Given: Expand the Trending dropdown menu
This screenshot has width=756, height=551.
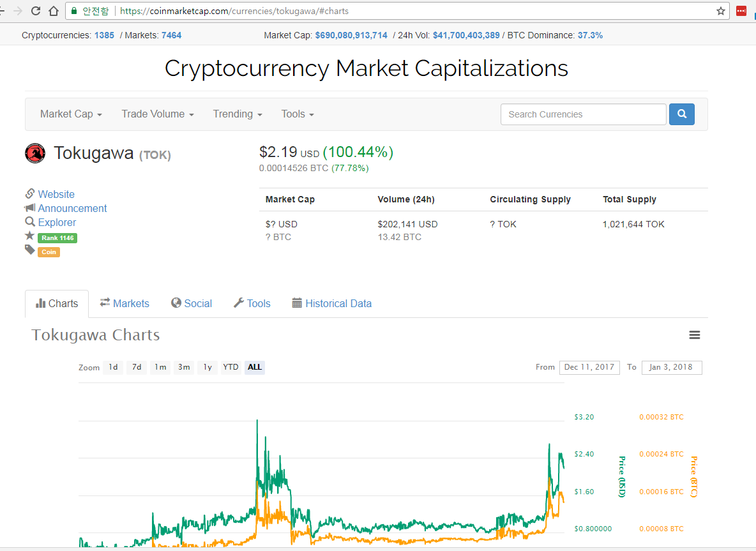Looking at the screenshot, I should [238, 114].
